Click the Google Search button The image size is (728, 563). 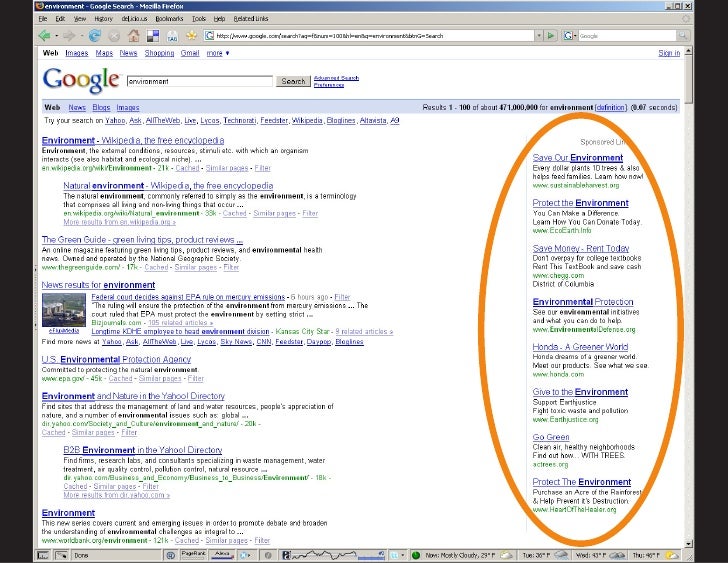[x=293, y=81]
